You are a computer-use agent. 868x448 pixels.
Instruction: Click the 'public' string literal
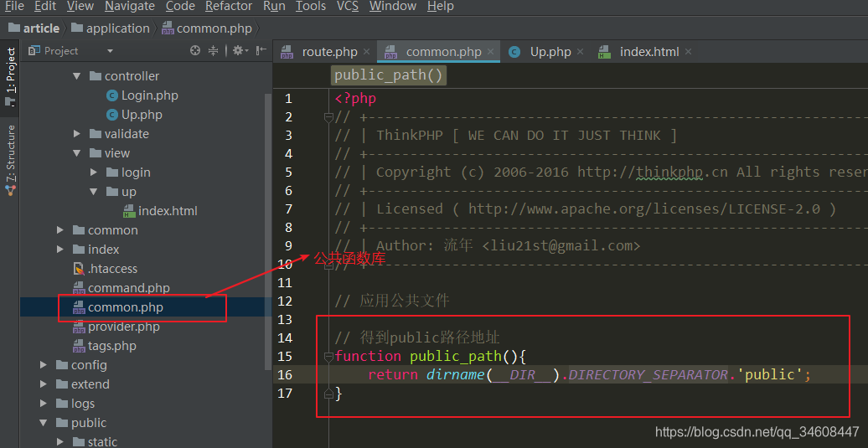(769, 375)
